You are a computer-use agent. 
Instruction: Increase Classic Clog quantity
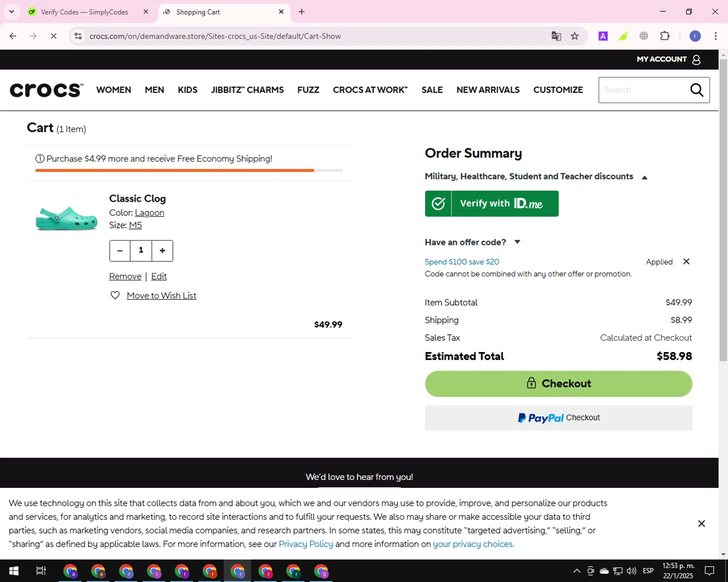point(163,251)
